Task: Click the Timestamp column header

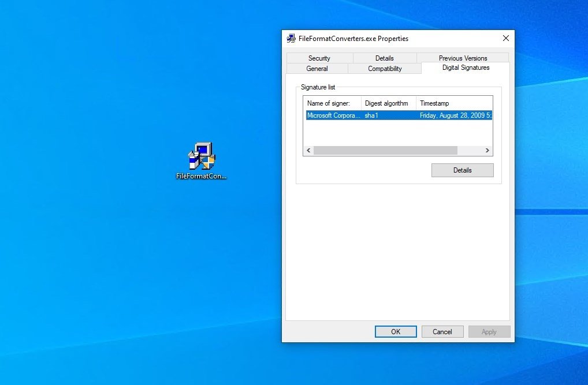Action: click(x=454, y=103)
